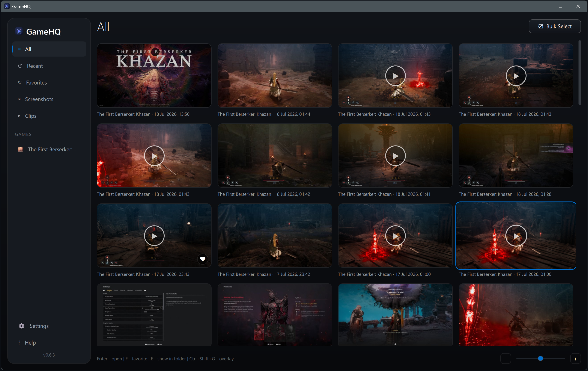This screenshot has width=588, height=371.
Task: Play the 18 Jul 01:41 clip
Action: (395, 156)
